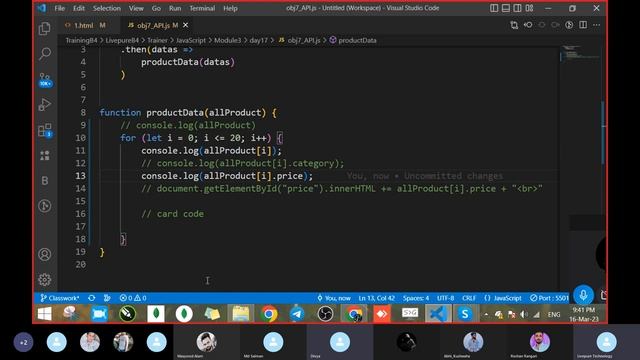Open the Go menu

click(x=156, y=8)
